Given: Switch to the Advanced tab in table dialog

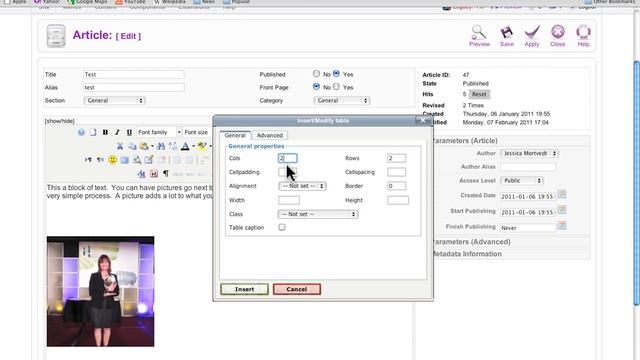Looking at the screenshot, I should pyautogui.click(x=270, y=136).
